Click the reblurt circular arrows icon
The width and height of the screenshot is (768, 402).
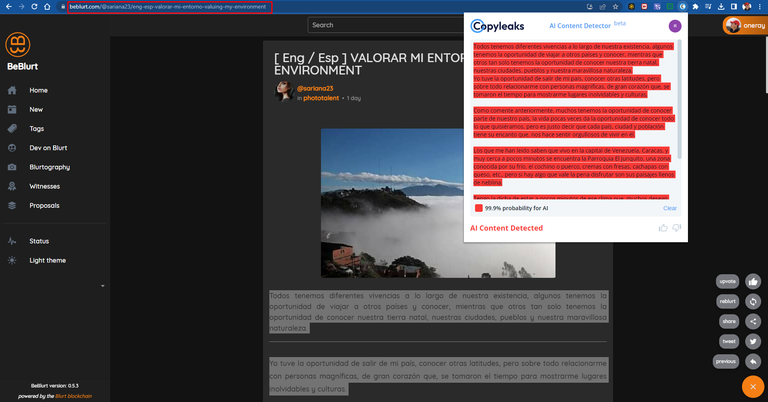[753, 301]
